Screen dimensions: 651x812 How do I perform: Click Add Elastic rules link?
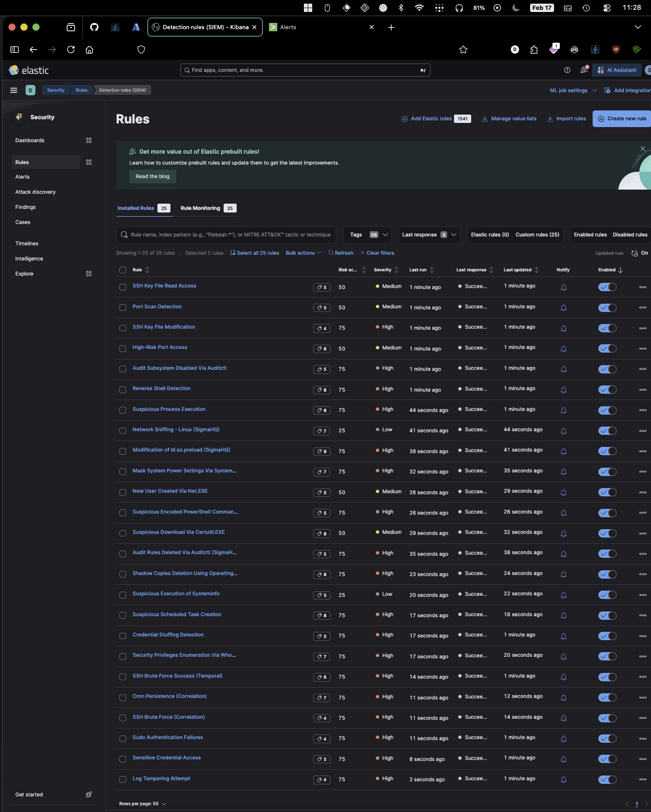436,119
